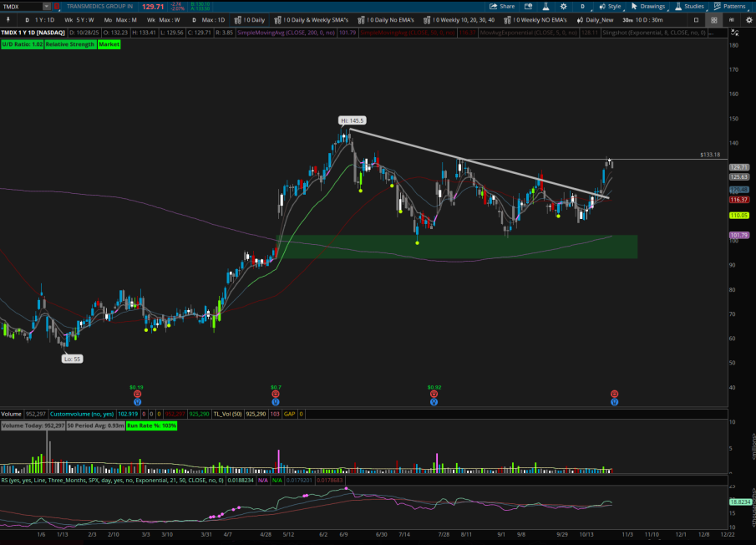Click the flask icon beside the settings gear
This screenshot has width=756, height=545.
[x=545, y=7]
